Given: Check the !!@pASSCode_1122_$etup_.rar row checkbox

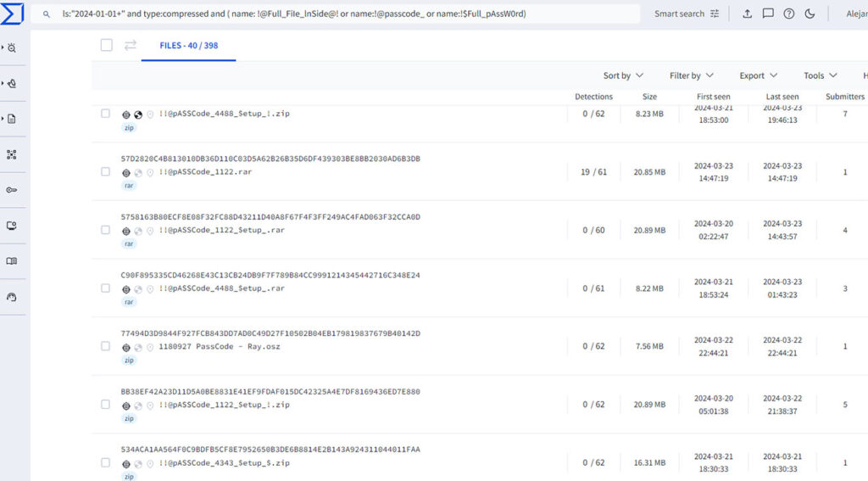Looking at the screenshot, I should [x=105, y=230].
